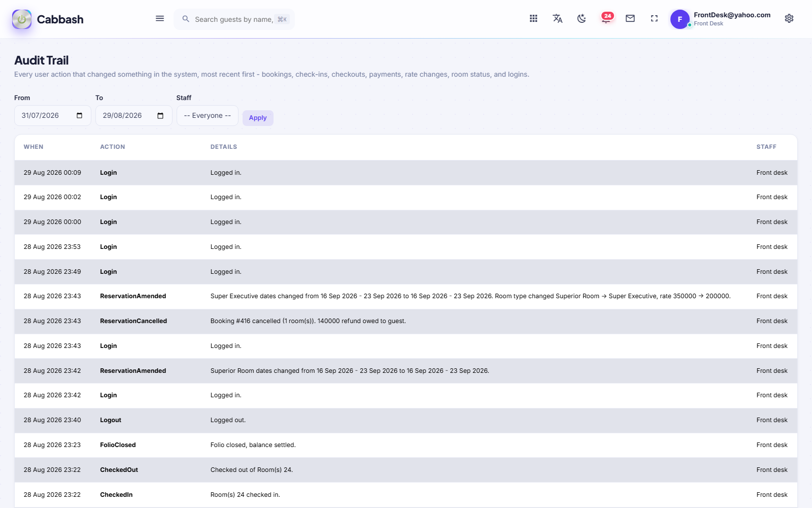
Task: Click 'Checked out of Room(s) 24.' text
Action: [x=252, y=470]
